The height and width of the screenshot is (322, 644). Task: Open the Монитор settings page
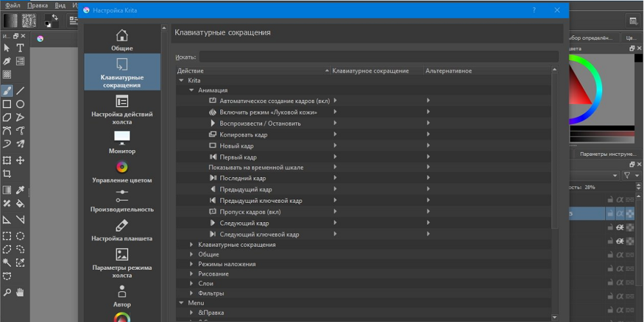(122, 142)
